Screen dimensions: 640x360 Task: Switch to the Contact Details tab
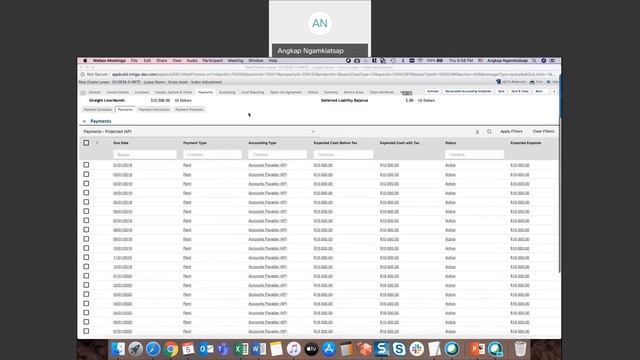click(118, 92)
